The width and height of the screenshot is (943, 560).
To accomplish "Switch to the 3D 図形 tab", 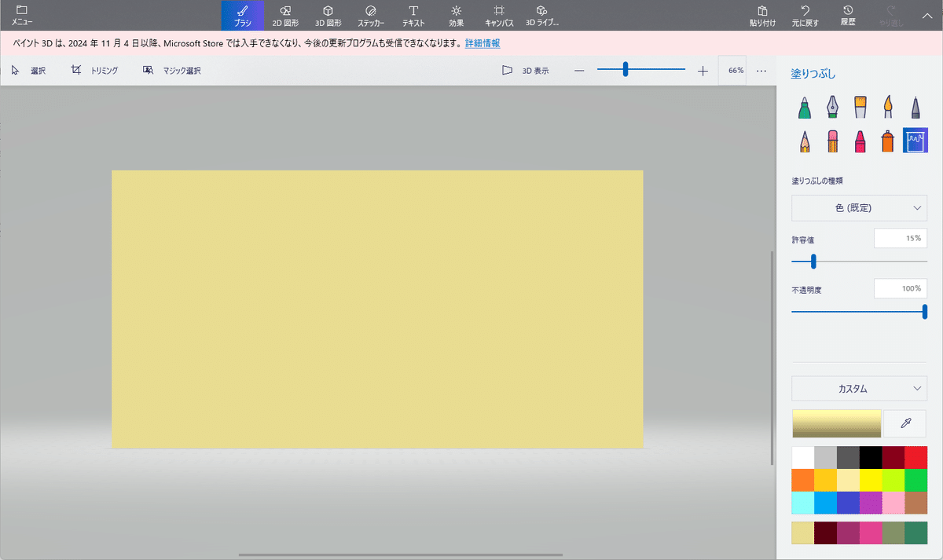I will click(328, 15).
